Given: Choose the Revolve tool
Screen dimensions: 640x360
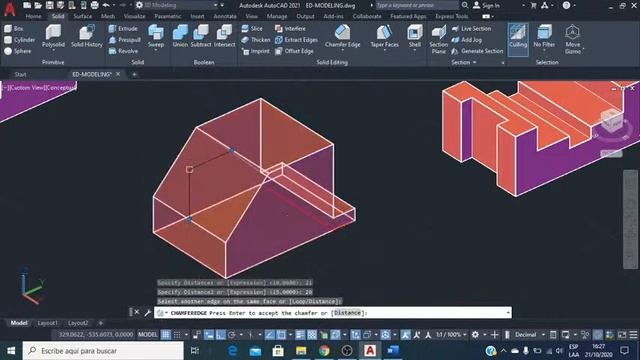Looking at the screenshot, I should 123,51.
